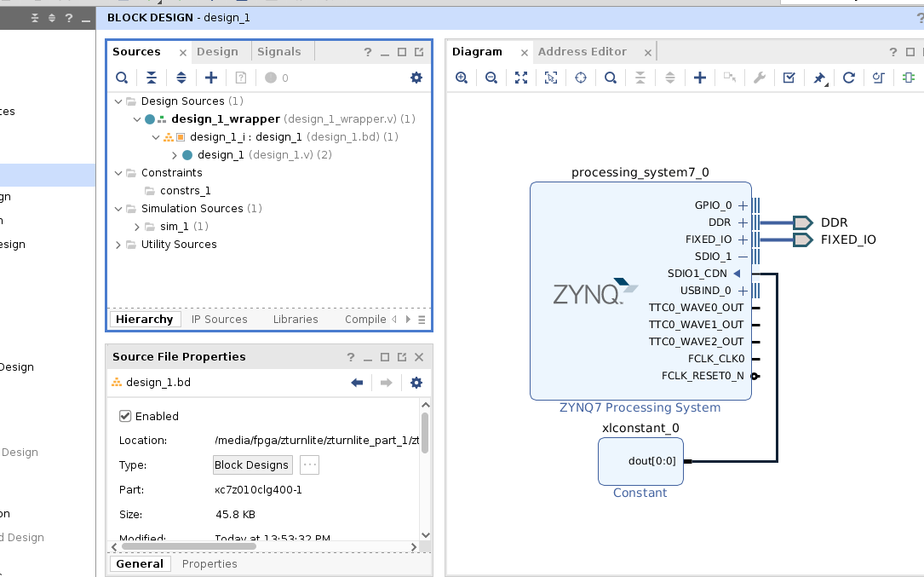Switch to the Signals tab
The width and height of the screenshot is (924, 577).
coord(279,52)
